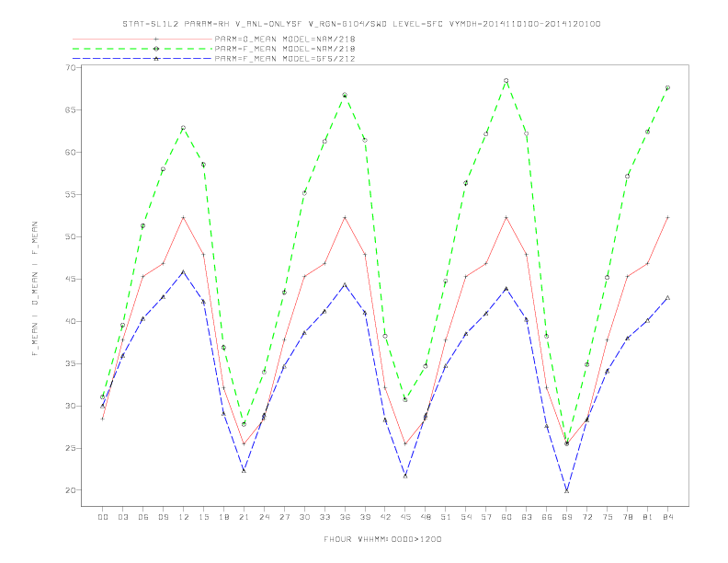Viewport: 728px width, 563px height.
Task: Click blue triangle marker at forecast hour 21 minimum
Action: tap(244, 471)
